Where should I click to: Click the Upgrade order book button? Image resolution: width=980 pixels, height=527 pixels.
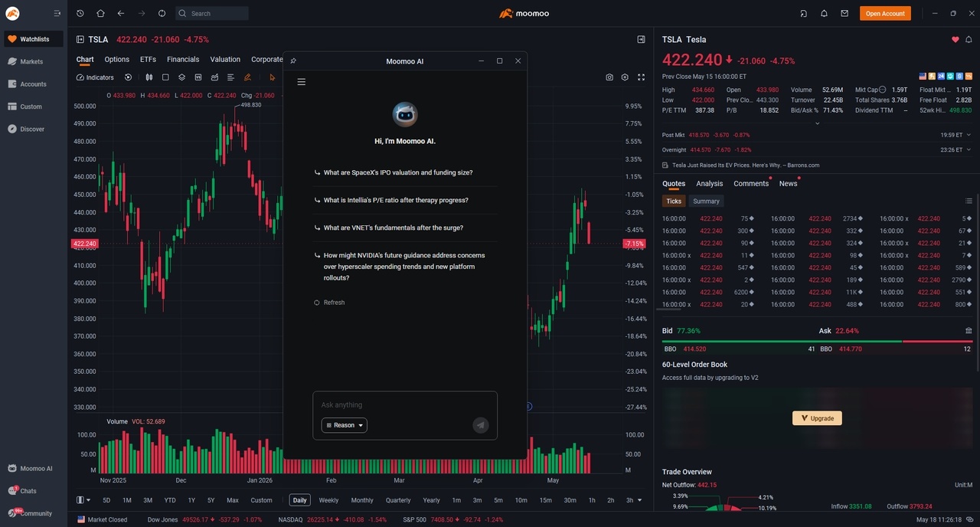[817, 418]
